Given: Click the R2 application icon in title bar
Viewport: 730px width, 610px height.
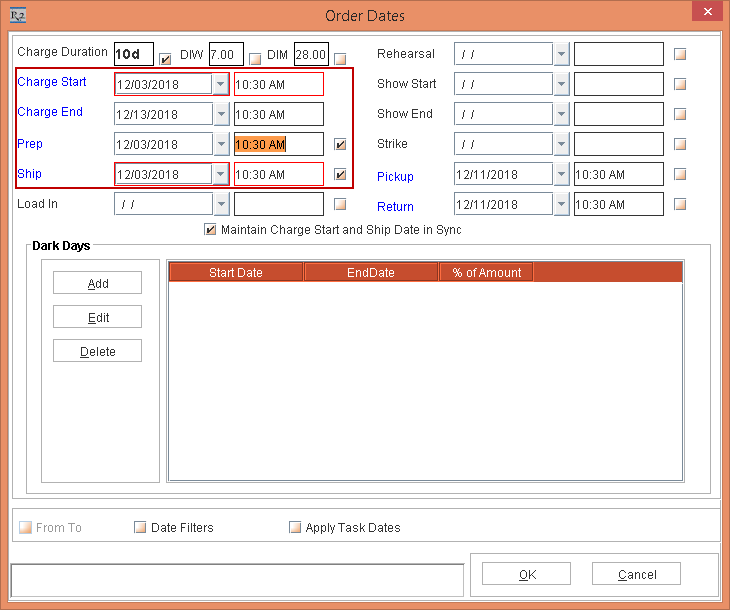Looking at the screenshot, I should (17, 15).
